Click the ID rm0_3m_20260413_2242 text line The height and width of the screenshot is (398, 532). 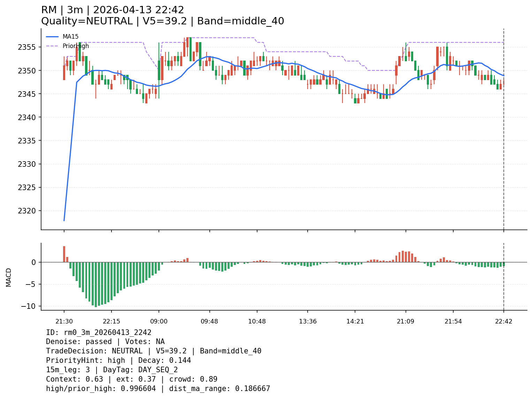[x=99, y=333]
